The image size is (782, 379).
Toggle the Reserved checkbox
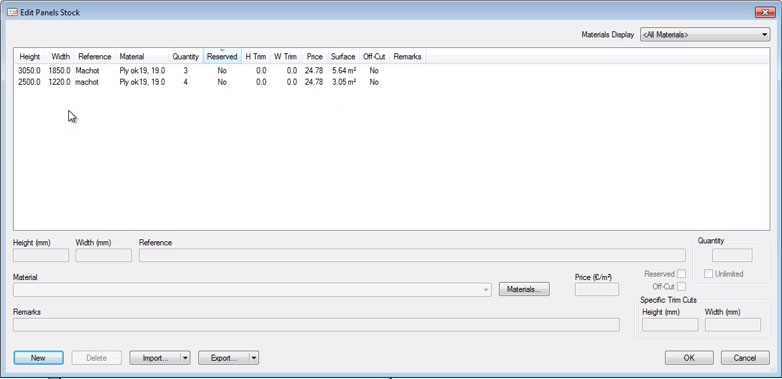(x=681, y=274)
